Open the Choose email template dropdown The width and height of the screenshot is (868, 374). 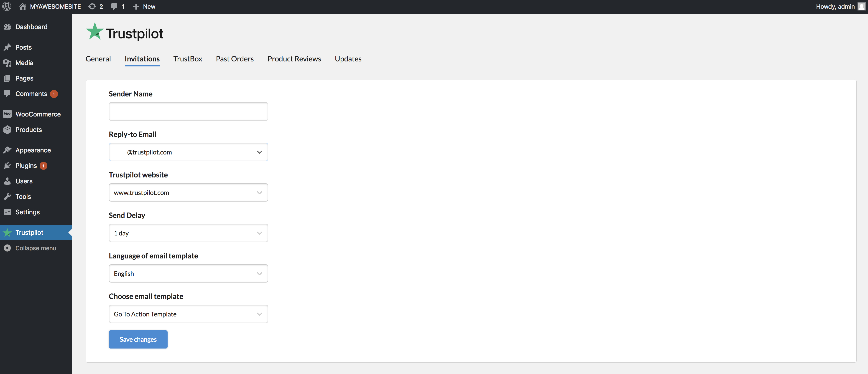pos(188,314)
